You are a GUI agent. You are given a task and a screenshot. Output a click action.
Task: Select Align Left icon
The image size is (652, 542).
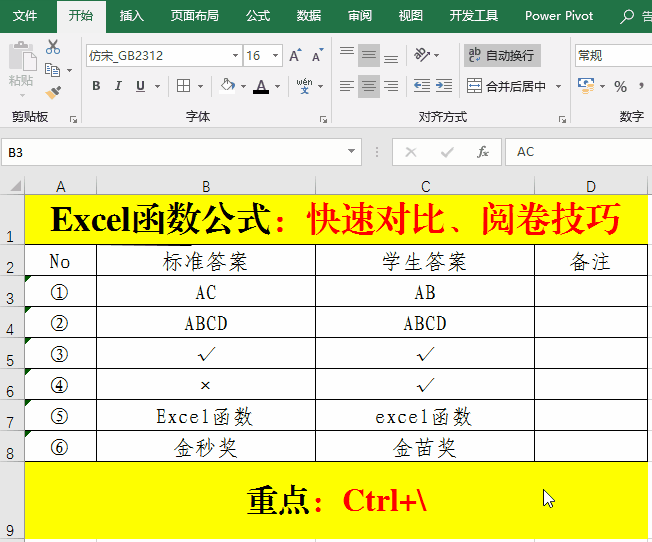[347, 86]
